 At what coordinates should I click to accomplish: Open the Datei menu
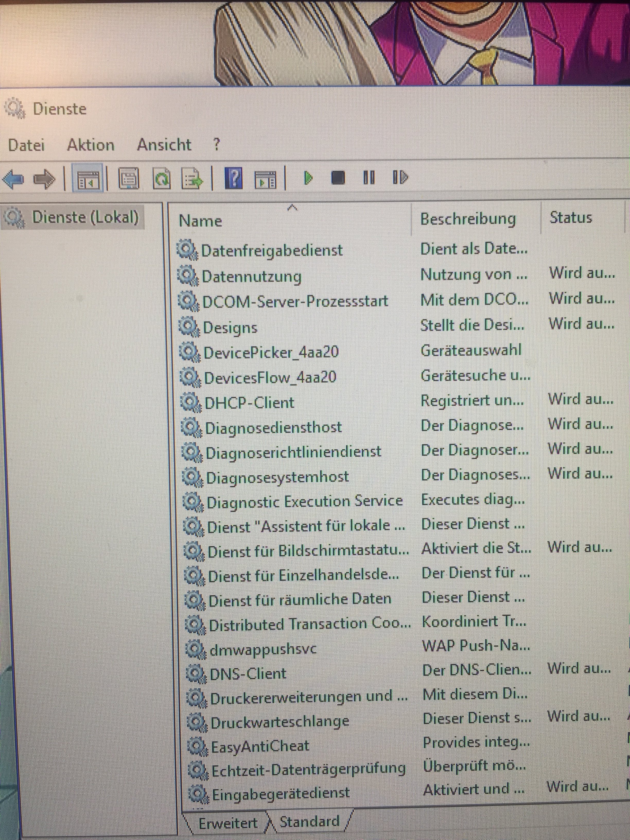(x=26, y=145)
